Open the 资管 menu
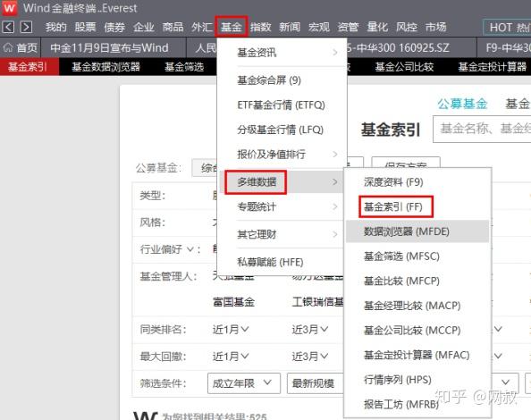 click(x=348, y=27)
